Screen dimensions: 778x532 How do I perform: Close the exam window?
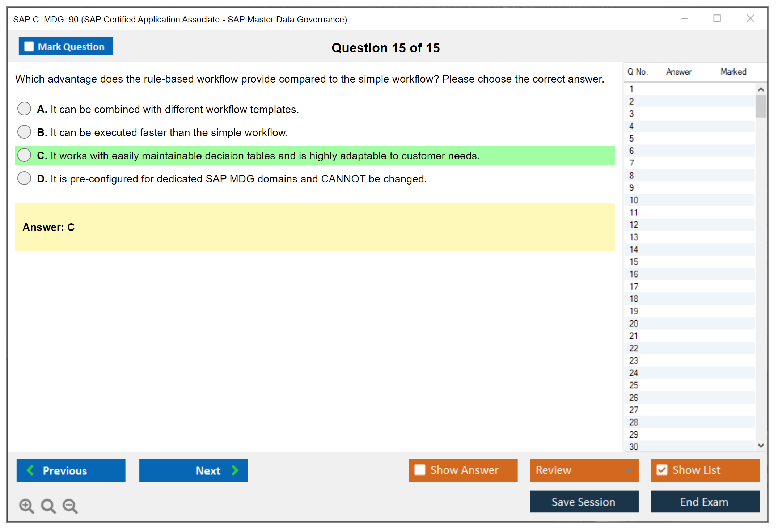(750, 18)
